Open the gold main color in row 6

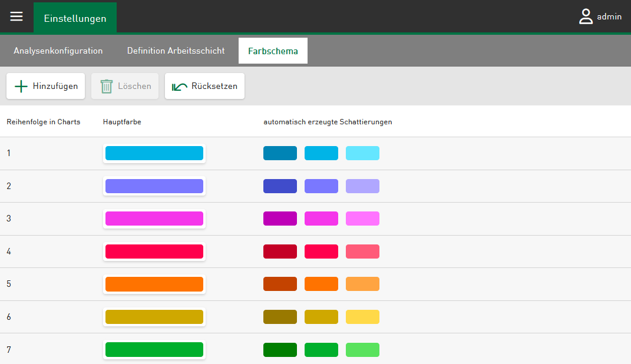pos(154,317)
